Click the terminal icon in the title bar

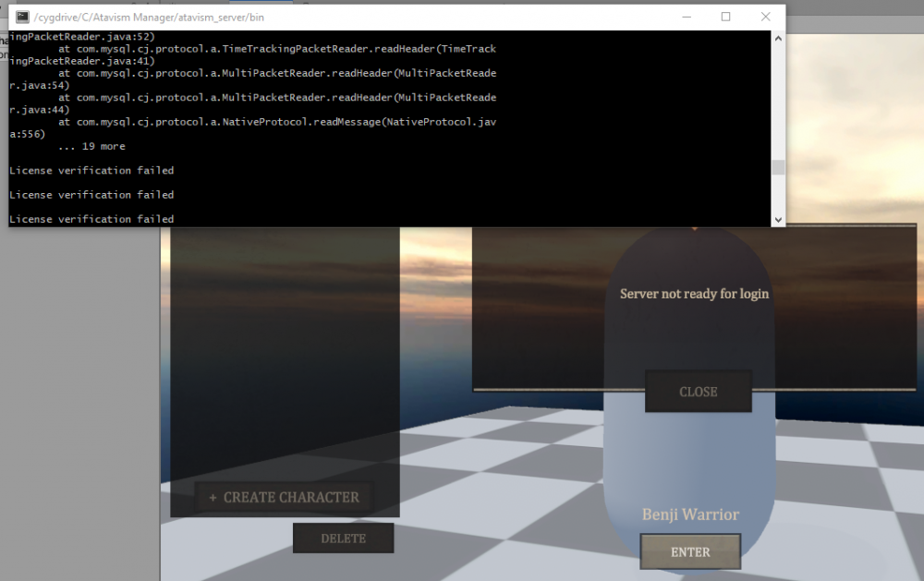coord(22,17)
